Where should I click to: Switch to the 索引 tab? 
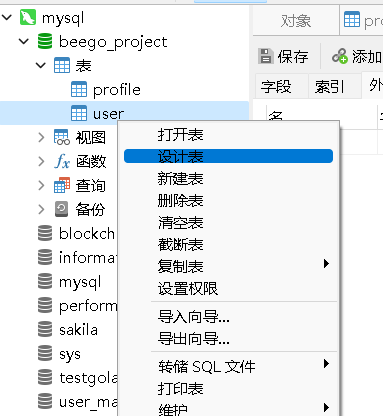click(x=329, y=87)
